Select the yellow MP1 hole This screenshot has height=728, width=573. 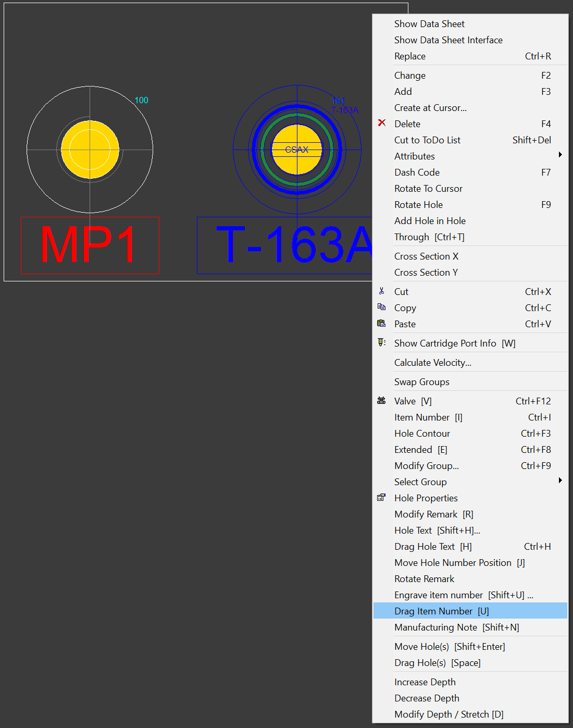pos(90,150)
